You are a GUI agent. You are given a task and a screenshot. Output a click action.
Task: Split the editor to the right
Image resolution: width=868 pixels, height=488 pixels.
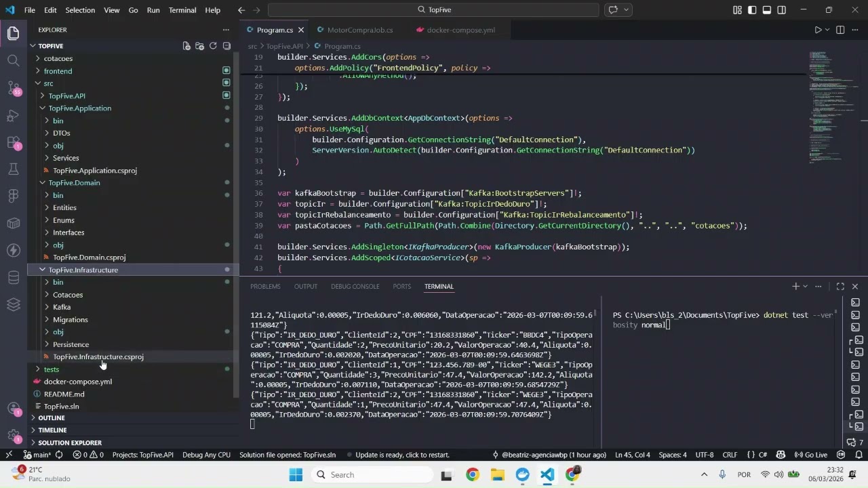[x=840, y=30]
